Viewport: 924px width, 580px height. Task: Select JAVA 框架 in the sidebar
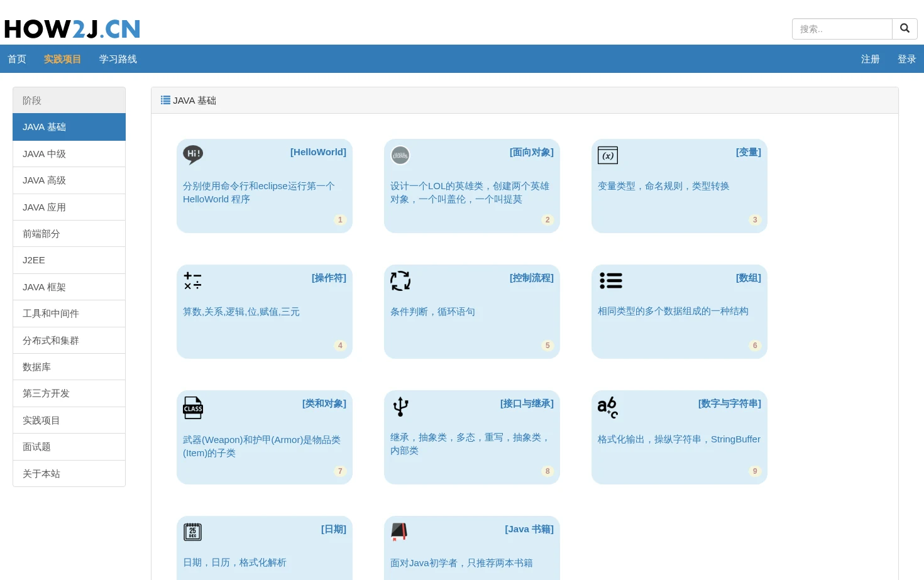[69, 287]
